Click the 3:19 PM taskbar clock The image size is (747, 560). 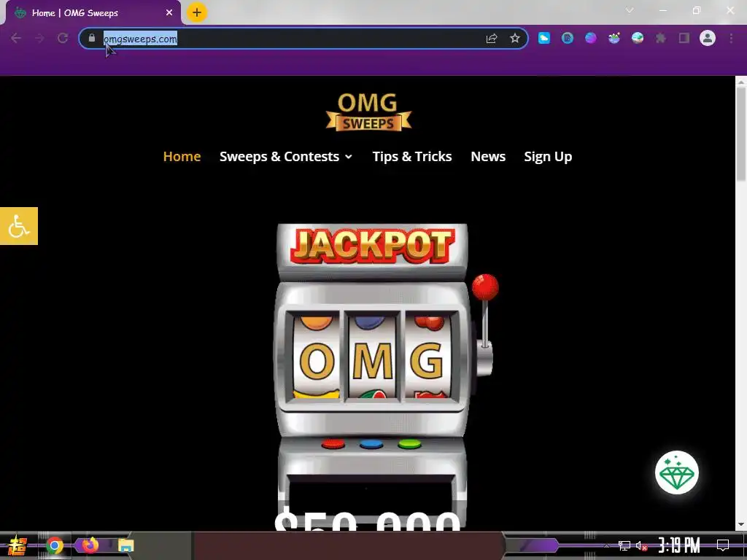click(x=679, y=545)
